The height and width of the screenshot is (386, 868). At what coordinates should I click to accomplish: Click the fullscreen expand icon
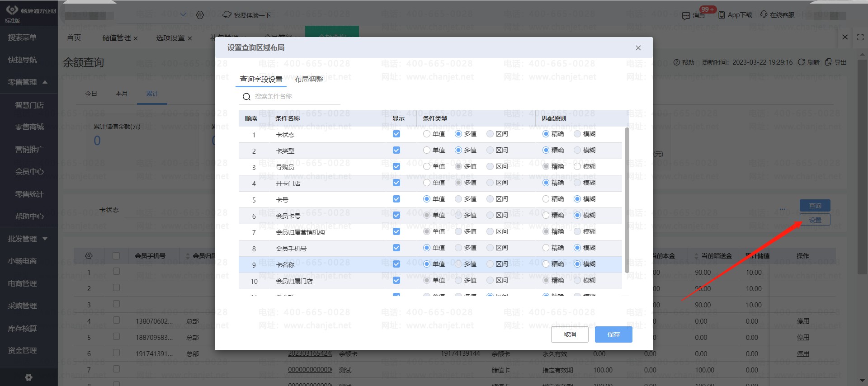(860, 38)
